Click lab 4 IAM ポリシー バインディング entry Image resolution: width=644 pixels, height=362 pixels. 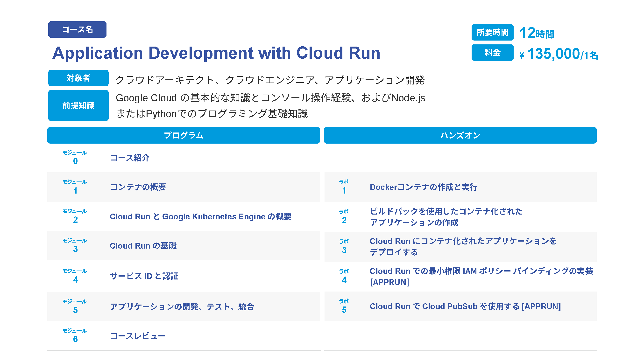click(x=481, y=276)
